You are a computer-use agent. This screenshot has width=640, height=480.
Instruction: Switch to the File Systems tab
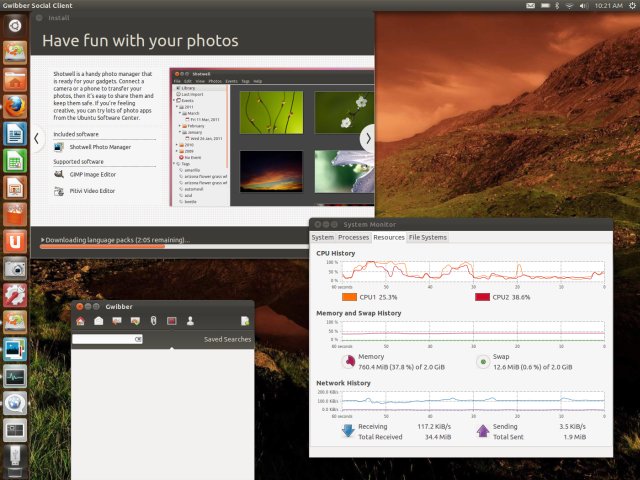pyautogui.click(x=428, y=237)
